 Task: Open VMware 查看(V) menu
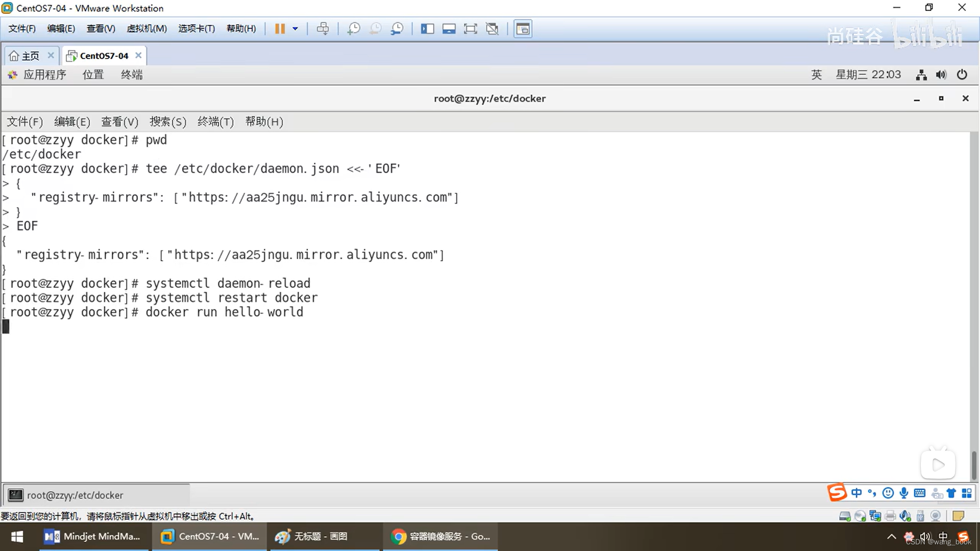101,29
